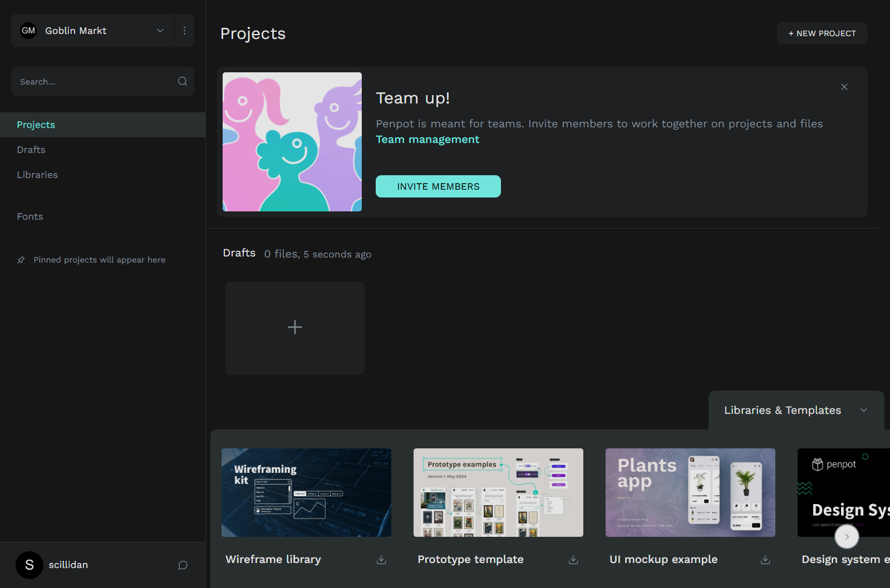Open the Fonts section
The width and height of the screenshot is (890, 588).
[x=102, y=216]
